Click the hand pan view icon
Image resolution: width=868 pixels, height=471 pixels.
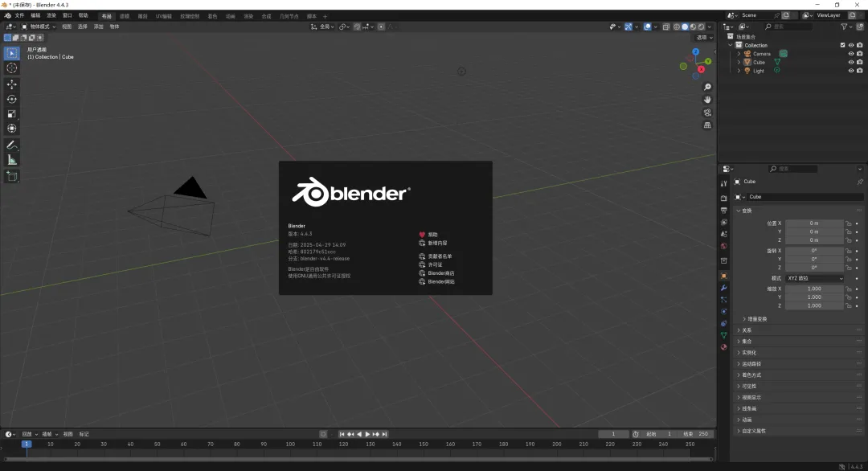[x=707, y=100]
